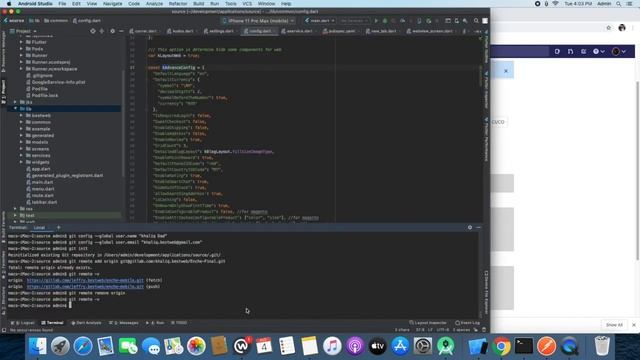Open the Refactor menu
This screenshot has width=640, height=360.
tap(178, 4)
